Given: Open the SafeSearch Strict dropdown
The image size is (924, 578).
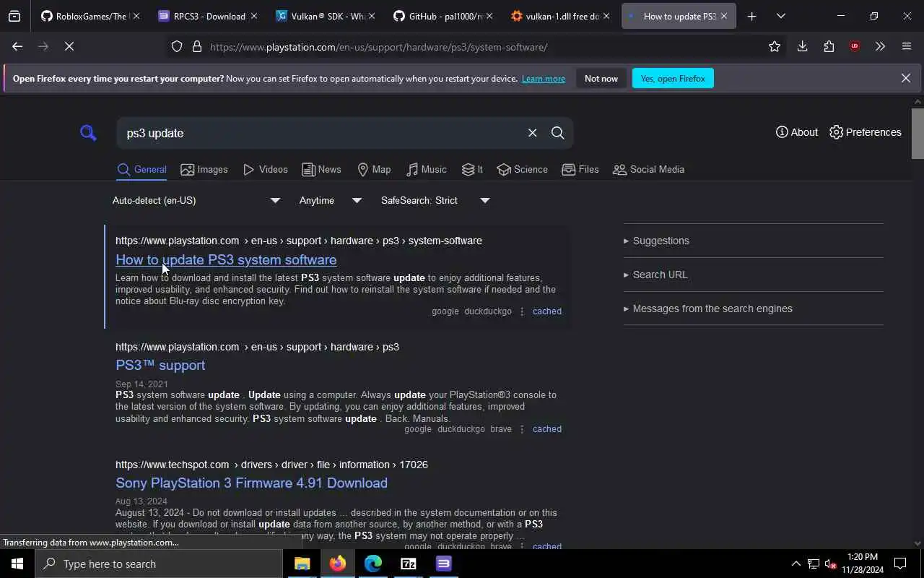Looking at the screenshot, I should [x=435, y=200].
